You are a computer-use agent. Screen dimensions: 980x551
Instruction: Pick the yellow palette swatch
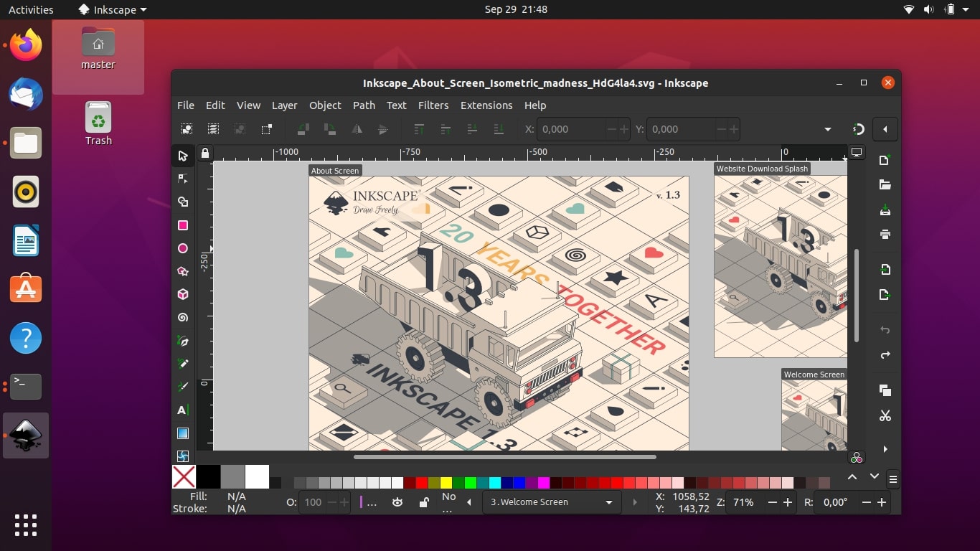point(446,483)
